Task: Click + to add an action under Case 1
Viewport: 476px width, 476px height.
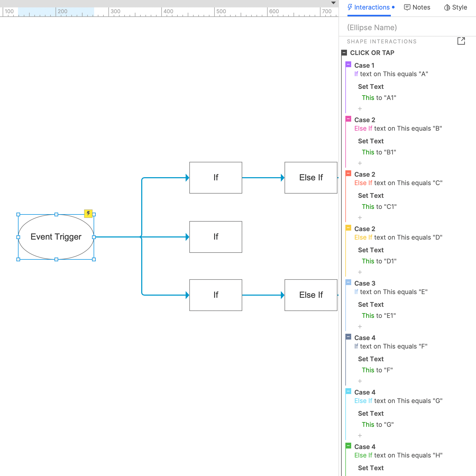Action: point(360,108)
